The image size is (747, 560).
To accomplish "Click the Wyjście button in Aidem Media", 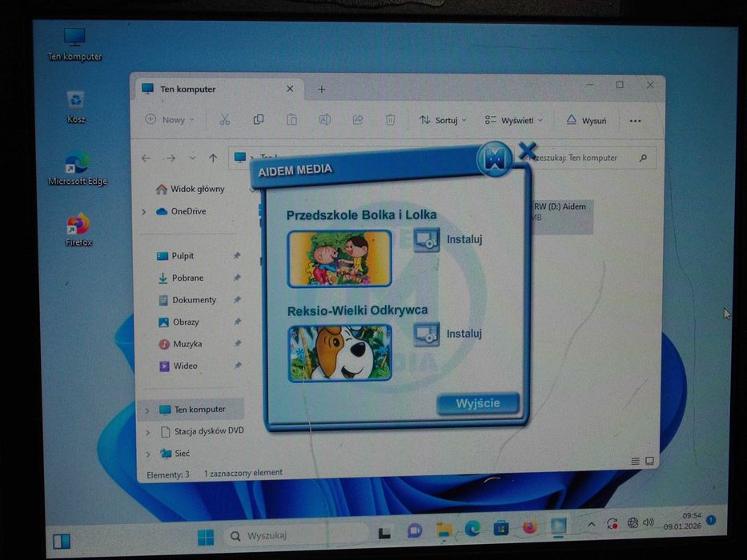I will [478, 403].
